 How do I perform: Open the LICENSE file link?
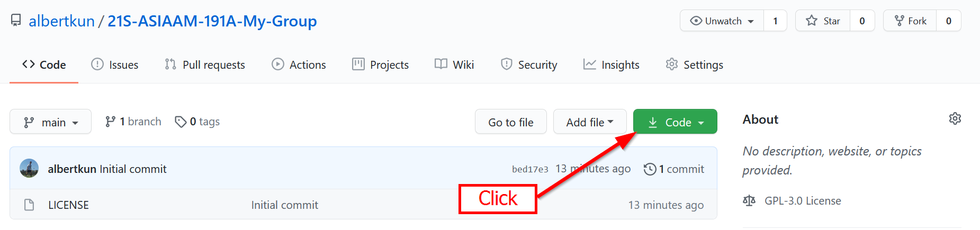(68, 205)
